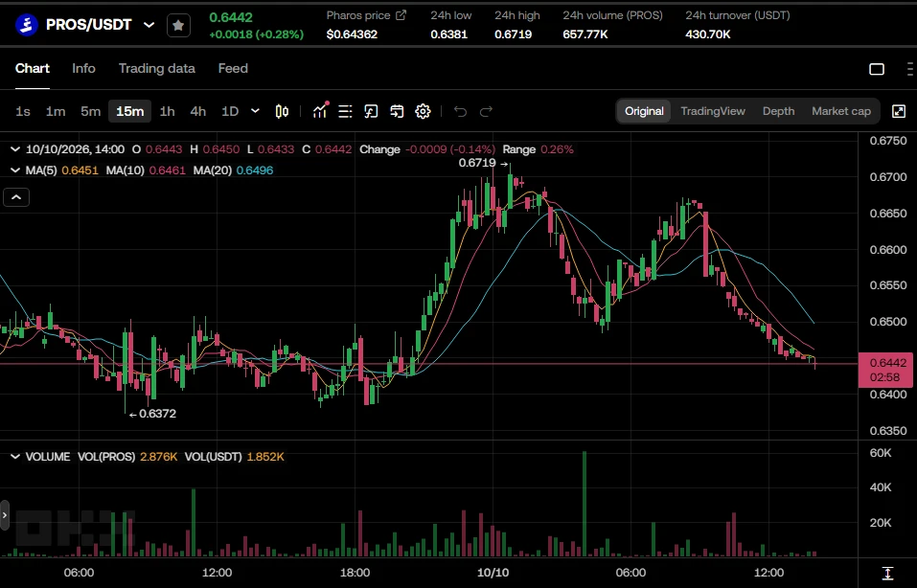Click the 0.6719 high price marker

pos(483,163)
